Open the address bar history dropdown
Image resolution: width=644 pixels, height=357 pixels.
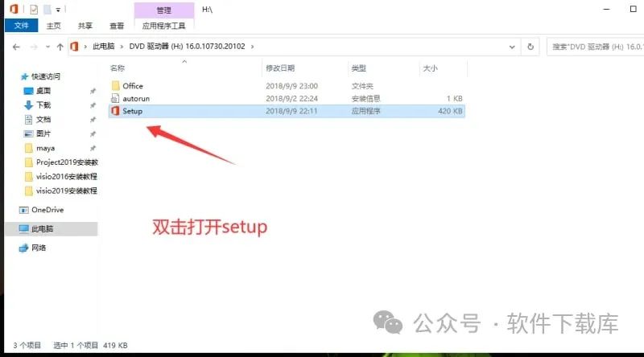(512, 47)
